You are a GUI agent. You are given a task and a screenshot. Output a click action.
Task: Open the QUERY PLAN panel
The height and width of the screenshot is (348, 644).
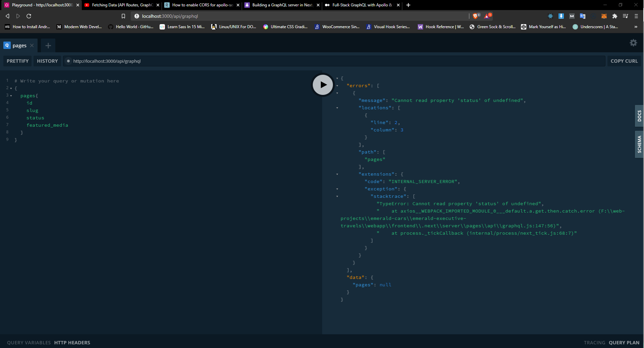tap(624, 343)
